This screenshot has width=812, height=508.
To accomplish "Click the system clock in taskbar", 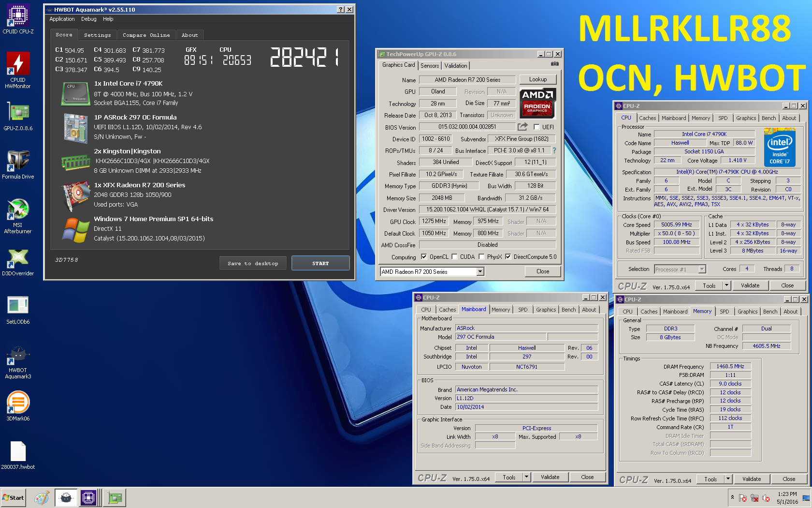I will pos(787,498).
